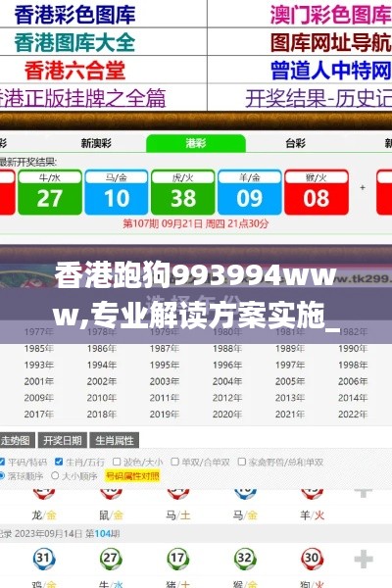Viewport: 392px width, 588px height.
Task: Click the blue ball number 31
Action: (x=43, y=559)
